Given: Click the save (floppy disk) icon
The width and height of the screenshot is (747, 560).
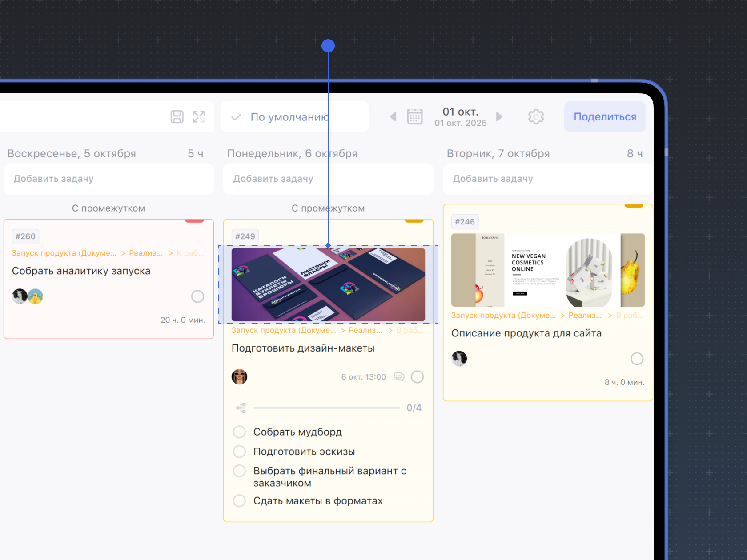Looking at the screenshot, I should tap(177, 117).
